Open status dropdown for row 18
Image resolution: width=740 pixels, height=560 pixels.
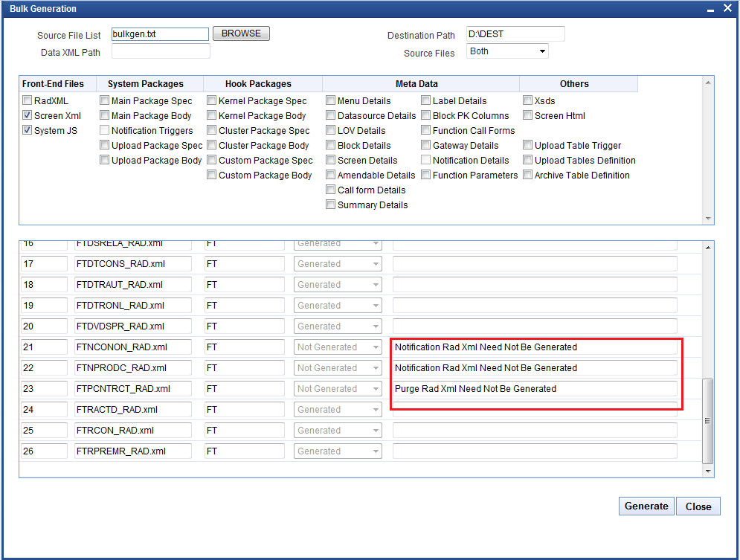coord(338,285)
